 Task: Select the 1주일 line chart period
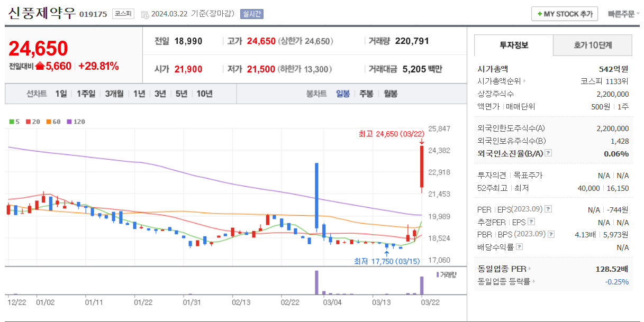pyautogui.click(x=86, y=94)
